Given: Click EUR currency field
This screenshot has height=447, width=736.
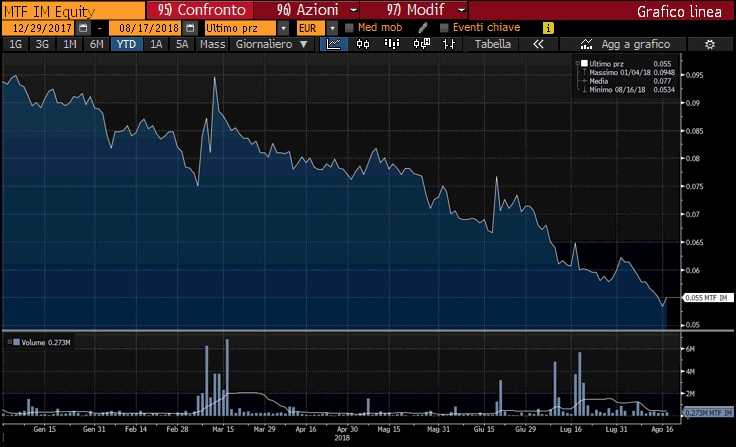Looking at the screenshot, I should pos(311,28).
